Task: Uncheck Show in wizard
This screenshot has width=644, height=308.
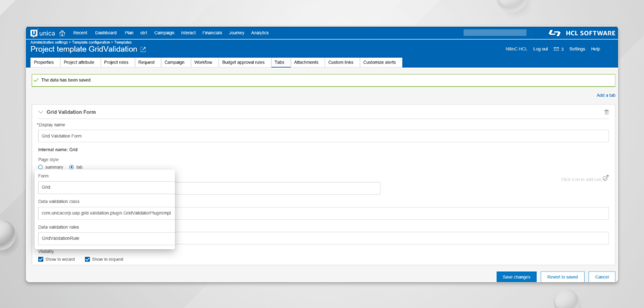Action: 41,259
